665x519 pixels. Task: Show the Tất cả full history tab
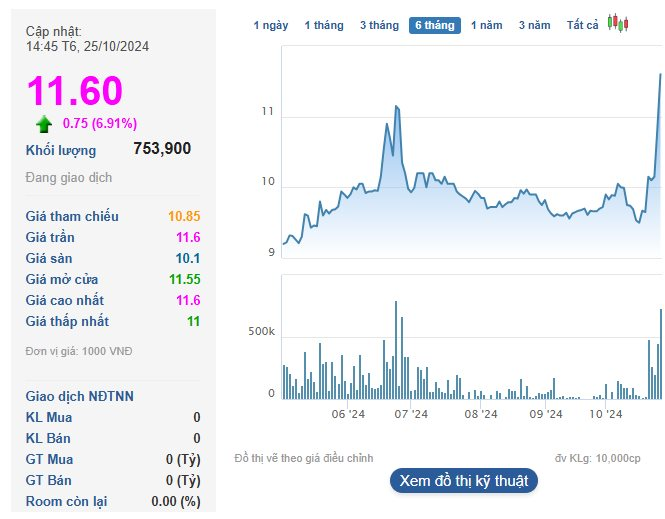click(x=582, y=25)
